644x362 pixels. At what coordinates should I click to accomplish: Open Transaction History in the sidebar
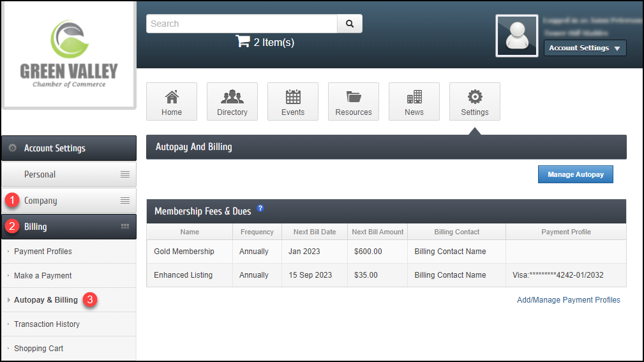[x=47, y=324]
